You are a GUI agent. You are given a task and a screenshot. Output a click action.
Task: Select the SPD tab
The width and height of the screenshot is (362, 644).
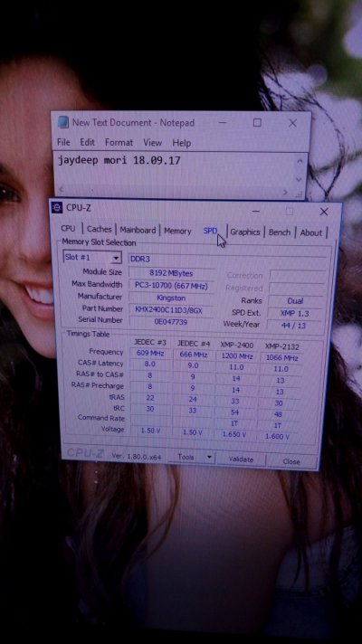point(210,231)
